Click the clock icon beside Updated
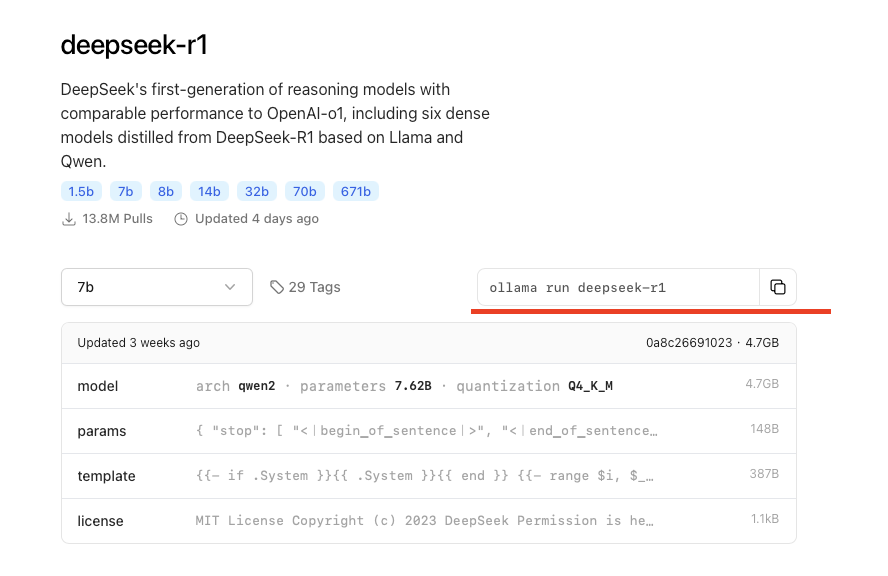888x576 pixels. click(181, 219)
